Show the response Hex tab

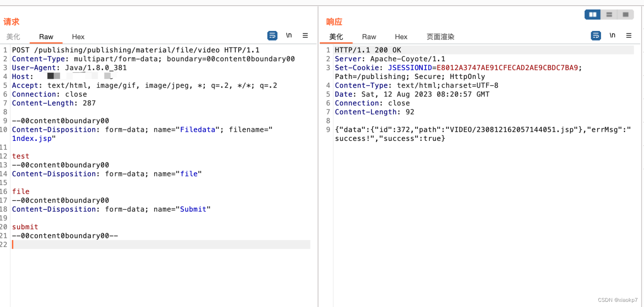click(401, 37)
